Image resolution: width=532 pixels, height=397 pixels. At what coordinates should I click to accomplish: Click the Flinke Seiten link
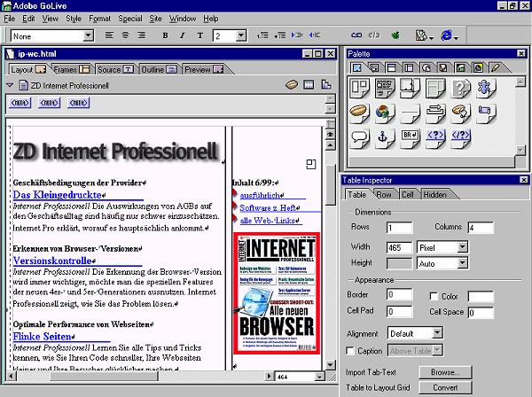click(43, 337)
